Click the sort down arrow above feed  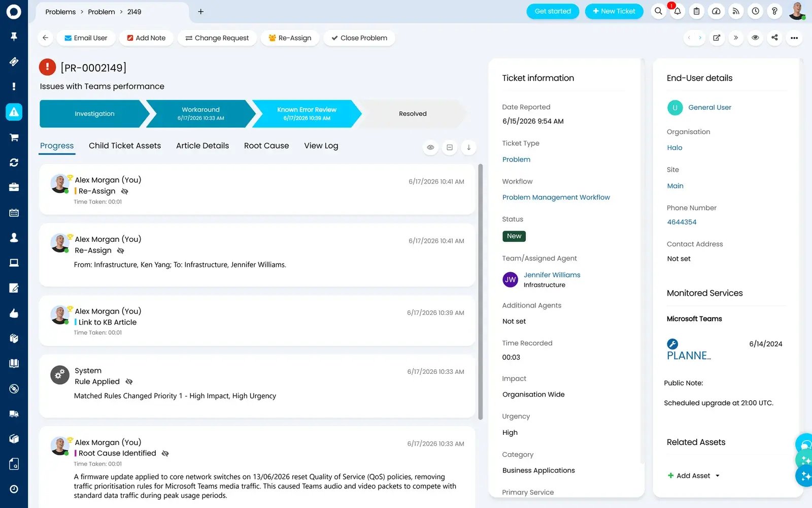468,147
